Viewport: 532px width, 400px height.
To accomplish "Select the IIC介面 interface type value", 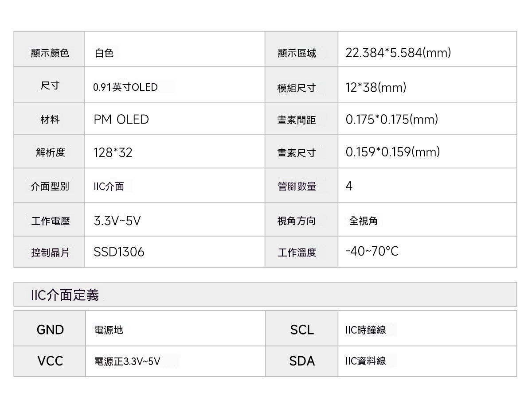I will [x=109, y=186].
